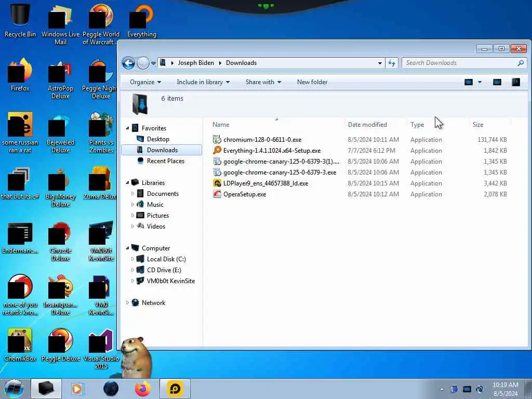Viewport: 532px width, 399px height.
Task: Click the search magnifier icon
Action: pyautogui.click(x=521, y=63)
